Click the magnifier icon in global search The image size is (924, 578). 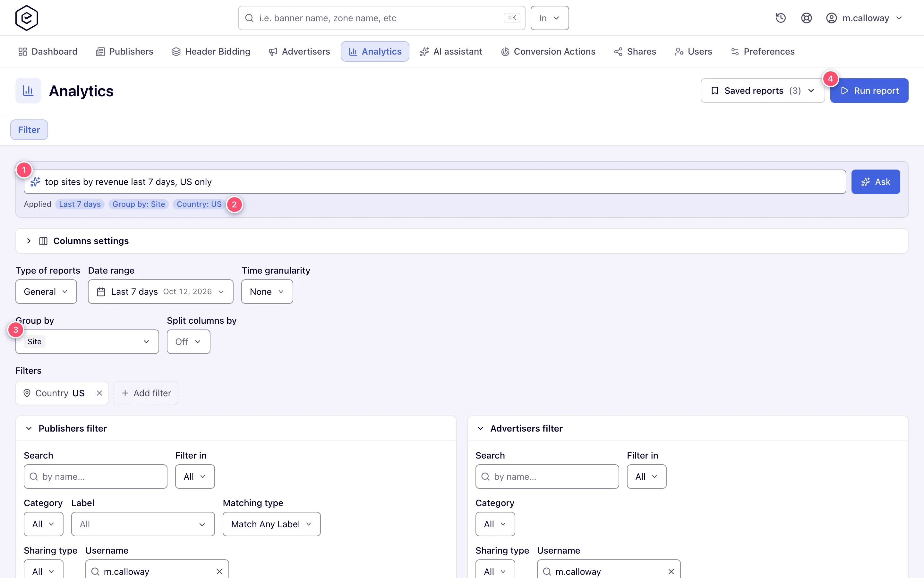[x=249, y=18]
